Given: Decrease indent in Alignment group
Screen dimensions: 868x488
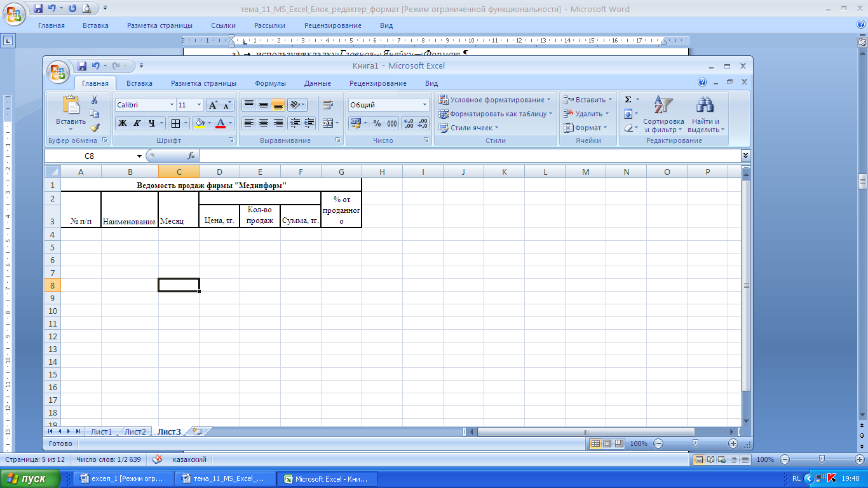Looking at the screenshot, I should [x=295, y=123].
